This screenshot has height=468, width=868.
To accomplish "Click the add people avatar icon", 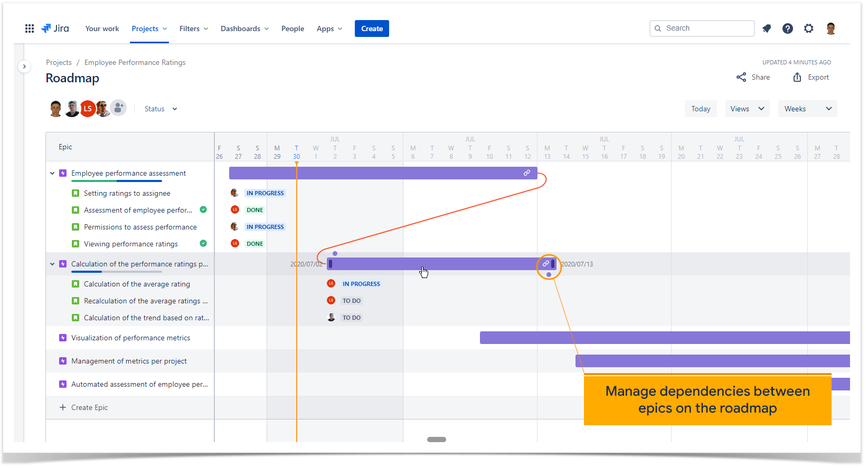I will tap(119, 108).
